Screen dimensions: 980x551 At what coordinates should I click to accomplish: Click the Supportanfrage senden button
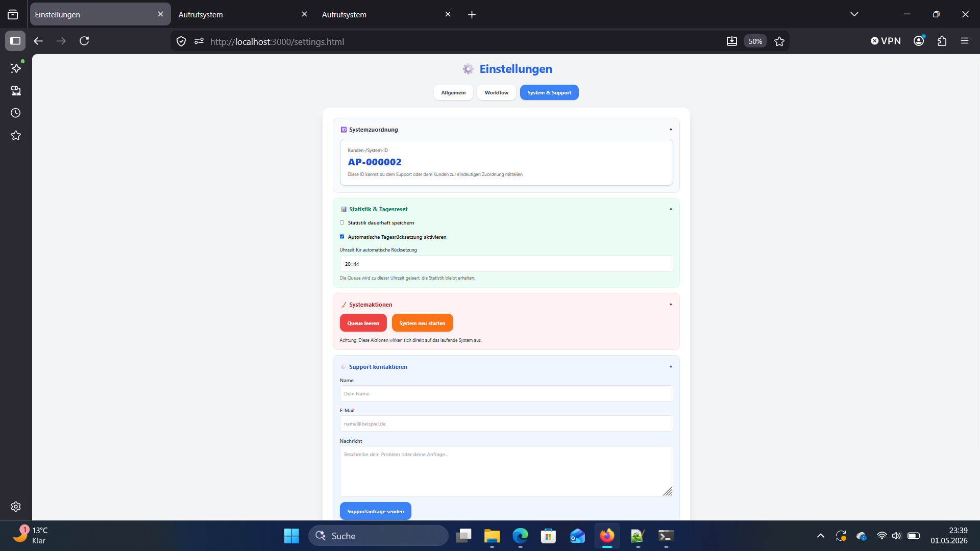pyautogui.click(x=375, y=511)
